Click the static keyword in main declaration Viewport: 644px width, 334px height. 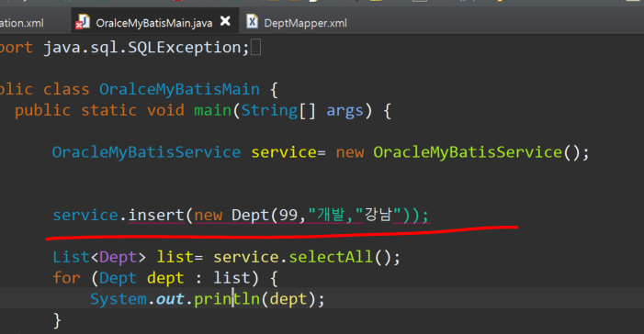click(x=108, y=110)
